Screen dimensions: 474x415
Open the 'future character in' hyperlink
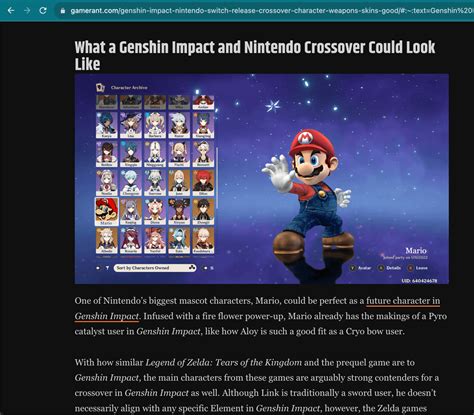click(x=403, y=301)
